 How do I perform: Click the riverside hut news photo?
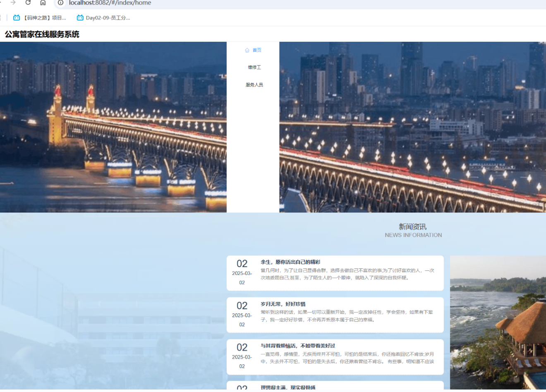click(498, 323)
